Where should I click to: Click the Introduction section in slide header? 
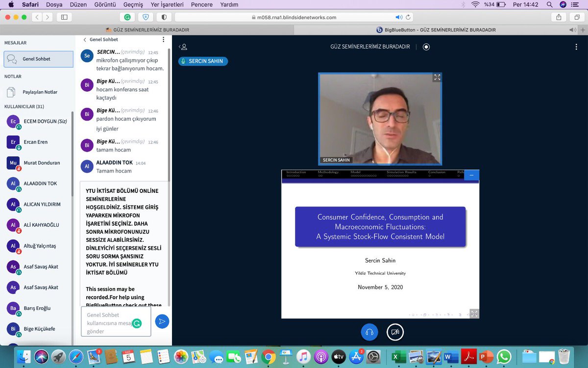point(296,172)
